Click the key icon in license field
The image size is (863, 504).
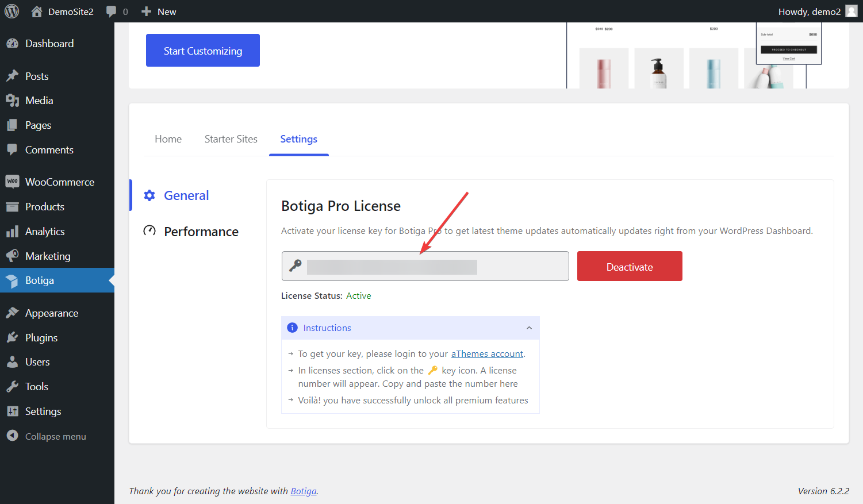pos(296,266)
